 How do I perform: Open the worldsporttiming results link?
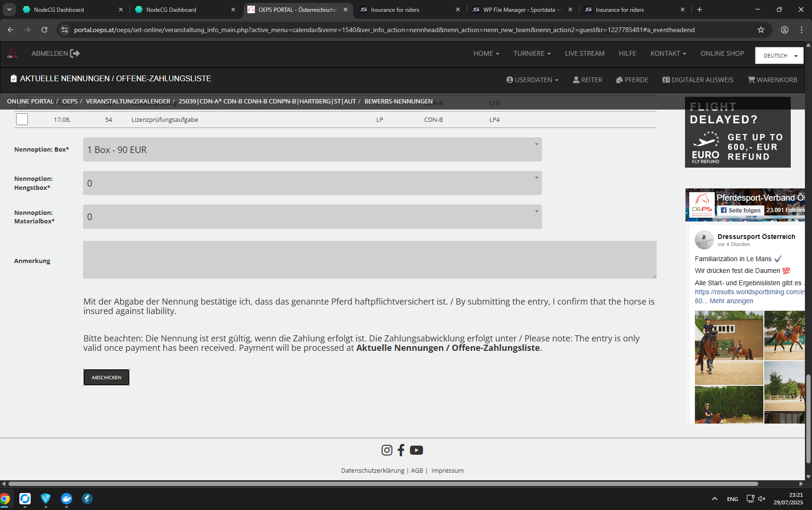(750, 292)
